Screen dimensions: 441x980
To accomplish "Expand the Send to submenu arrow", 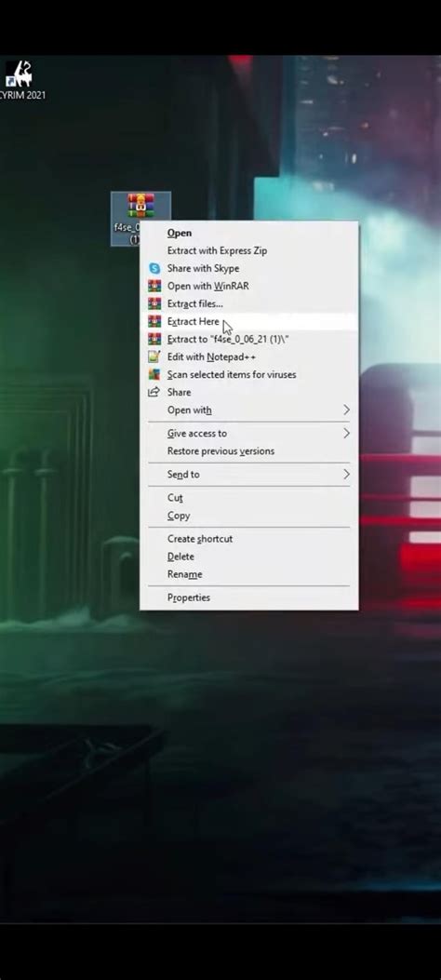I will [x=347, y=475].
